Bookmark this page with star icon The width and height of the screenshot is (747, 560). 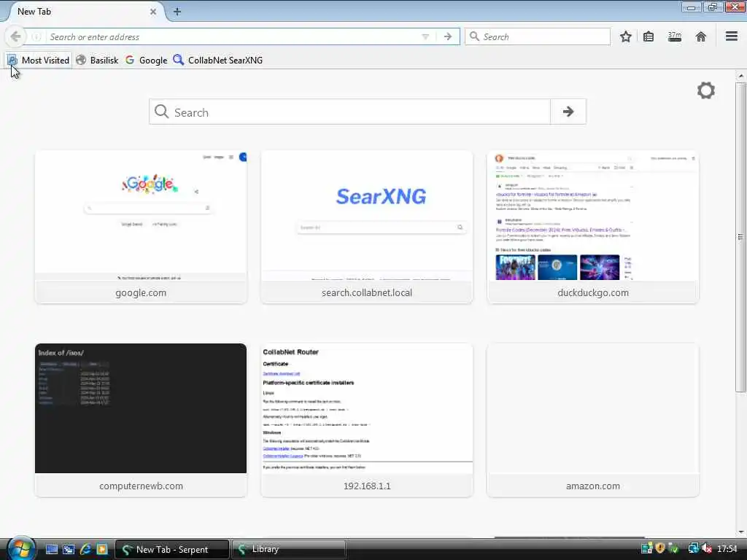(x=625, y=36)
